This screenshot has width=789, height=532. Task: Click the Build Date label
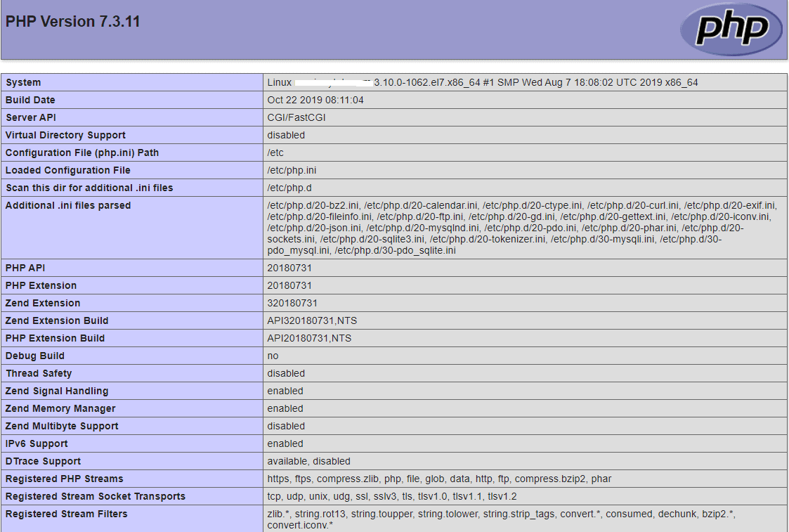click(x=30, y=100)
